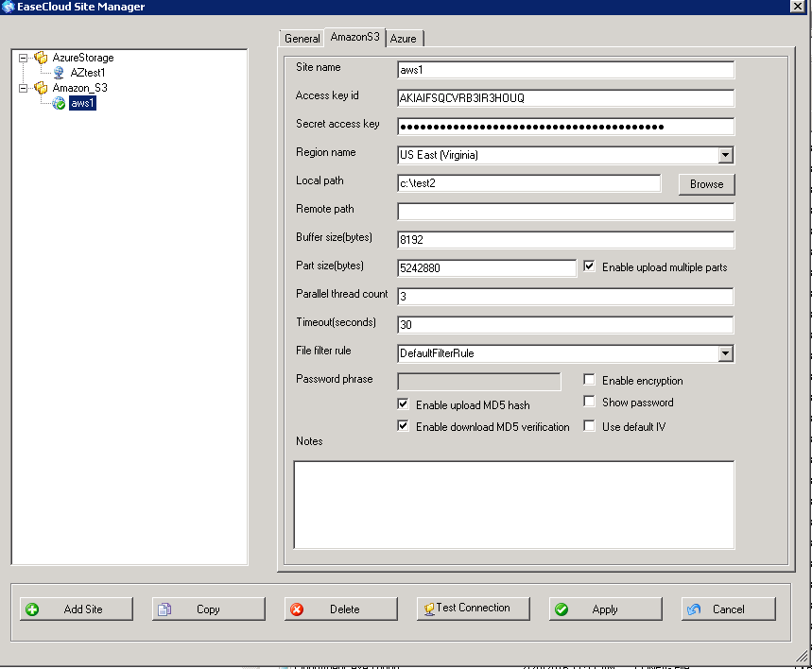Click the Part size field
This screenshot has width=812, height=669.
point(486,268)
